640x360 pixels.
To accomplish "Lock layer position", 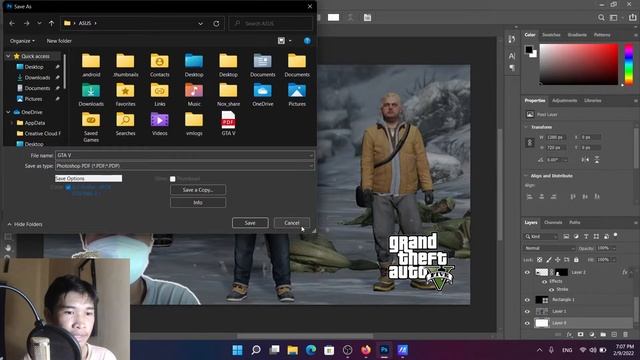I will [558, 260].
